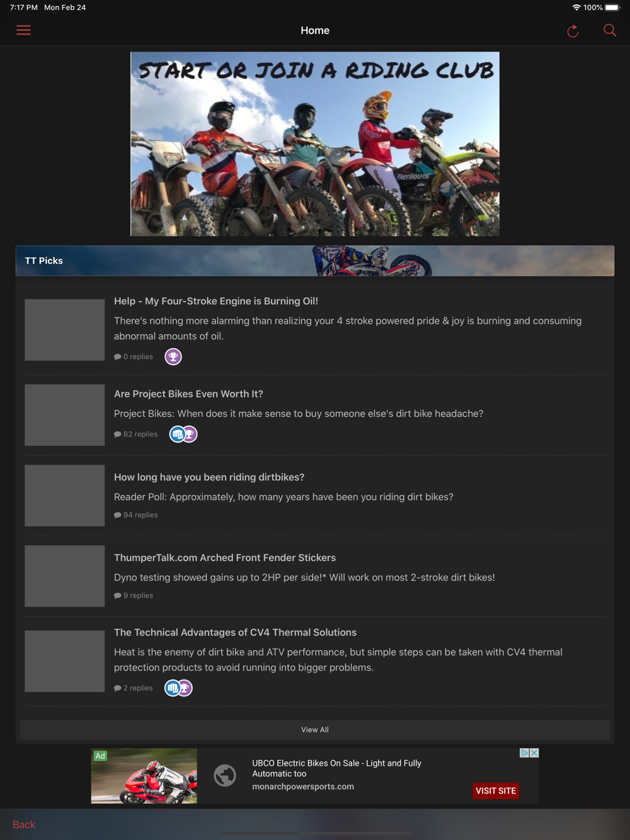This screenshot has width=630, height=840.
Task: Open ThumperTalk Arched Front Fender Stickers post
Action: tap(225, 558)
